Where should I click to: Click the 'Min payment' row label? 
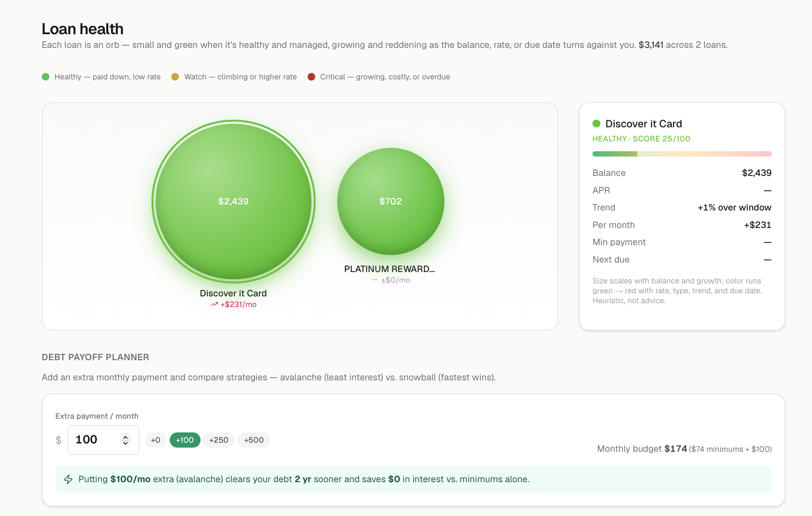click(x=619, y=242)
